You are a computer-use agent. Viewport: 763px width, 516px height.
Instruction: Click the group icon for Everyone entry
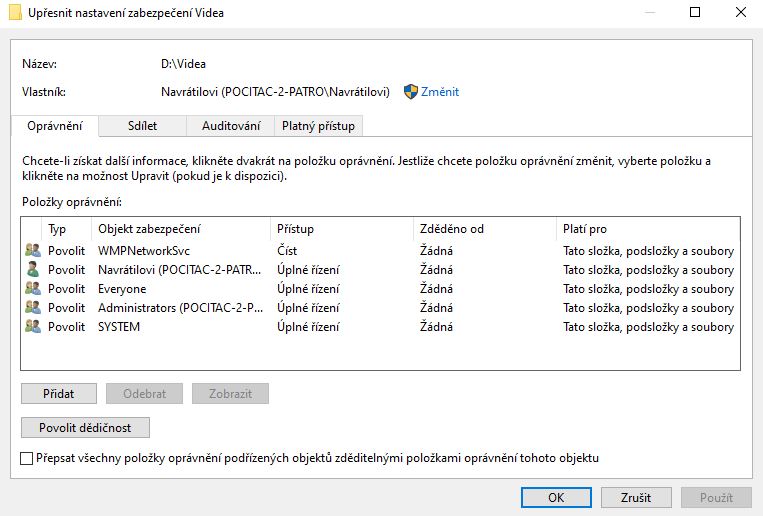pos(32,289)
